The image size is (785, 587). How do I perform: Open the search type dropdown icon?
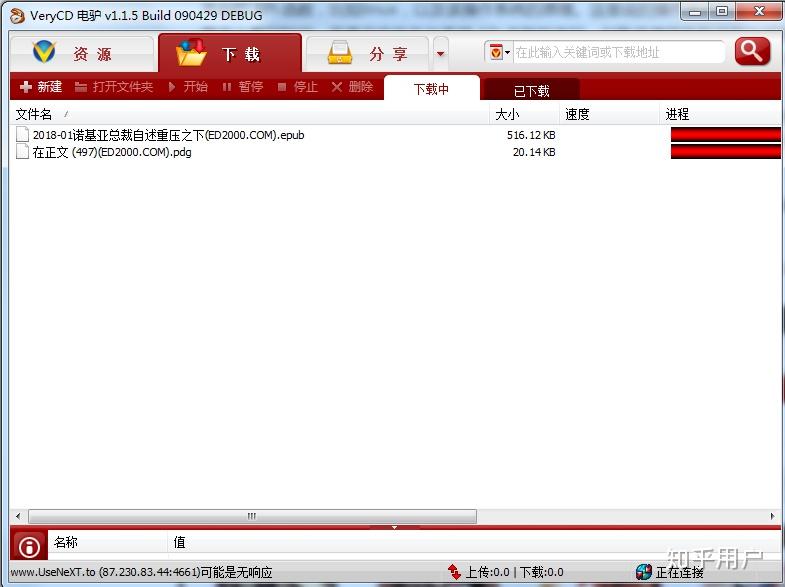click(x=499, y=52)
